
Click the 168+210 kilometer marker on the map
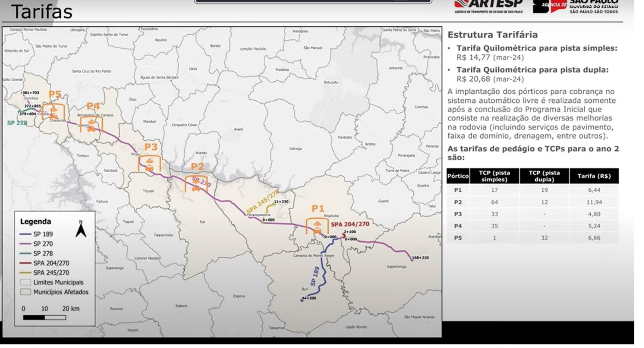[x=420, y=257]
